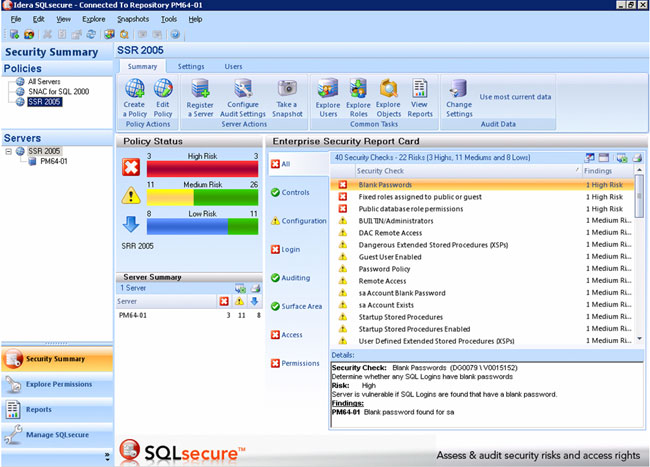Select the Blank Passwords security check row
650x467 pixels.
pyautogui.click(x=483, y=185)
